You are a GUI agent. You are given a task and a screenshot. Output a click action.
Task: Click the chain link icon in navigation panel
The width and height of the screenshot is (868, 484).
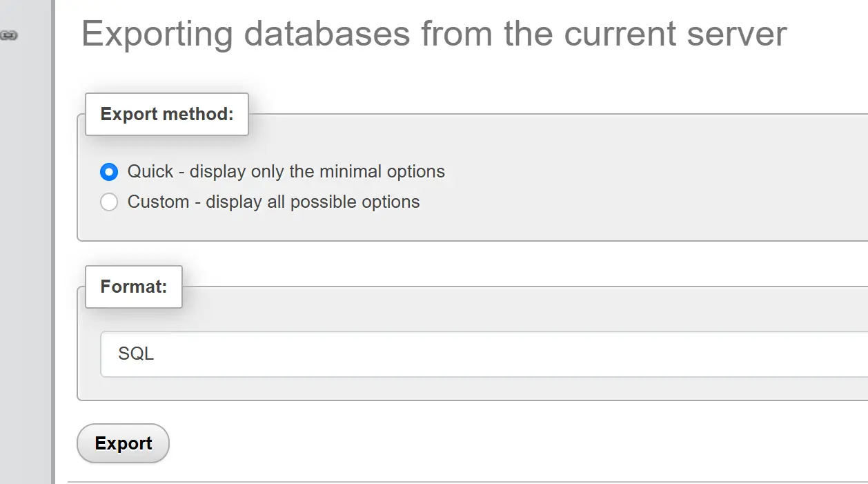[x=8, y=35]
